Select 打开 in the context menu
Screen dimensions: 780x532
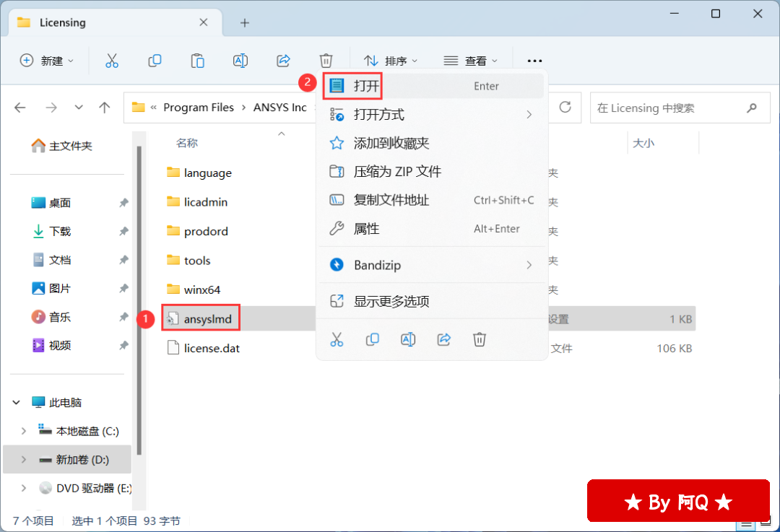[366, 86]
